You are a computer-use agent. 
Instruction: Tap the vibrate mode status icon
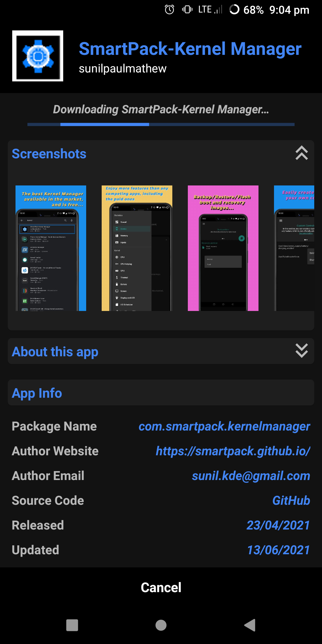pyautogui.click(x=187, y=10)
